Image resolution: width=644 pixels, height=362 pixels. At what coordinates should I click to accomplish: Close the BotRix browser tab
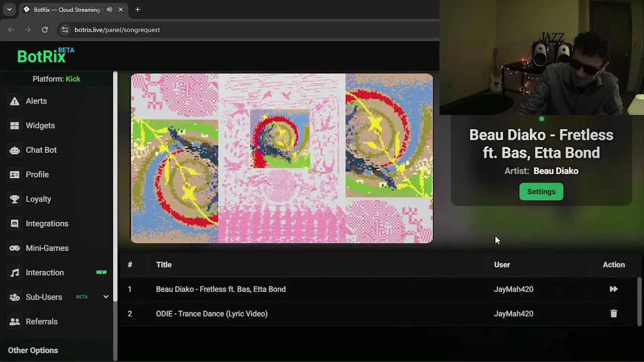[121, 10]
